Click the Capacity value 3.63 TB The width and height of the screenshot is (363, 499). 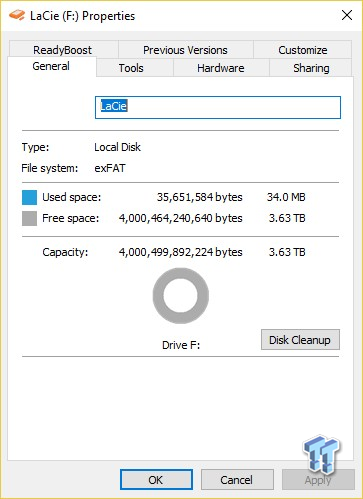(x=287, y=252)
